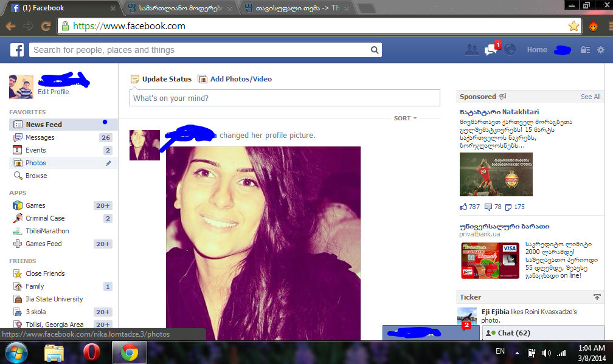The width and height of the screenshot is (613, 364).
Task: Click the comment icon showing 78
Action: 488,207
